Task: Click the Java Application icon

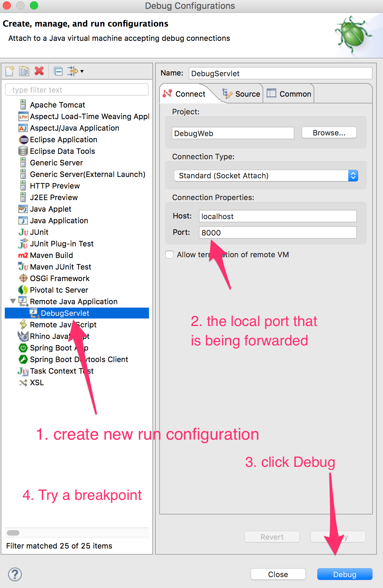Action: pos(23,220)
